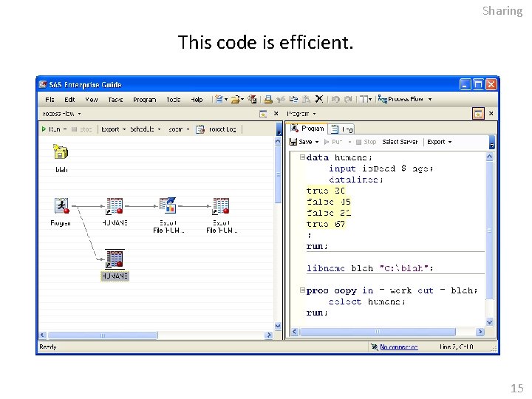The height and width of the screenshot is (399, 532).
Task: Click the Save disk icon in Program toolbar
Action: pos(293,142)
